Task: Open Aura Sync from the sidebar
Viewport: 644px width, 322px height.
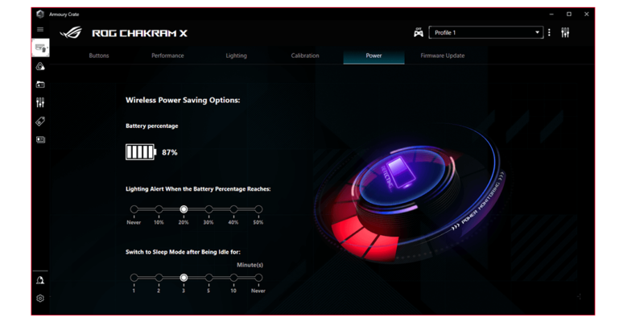Action: click(40, 67)
